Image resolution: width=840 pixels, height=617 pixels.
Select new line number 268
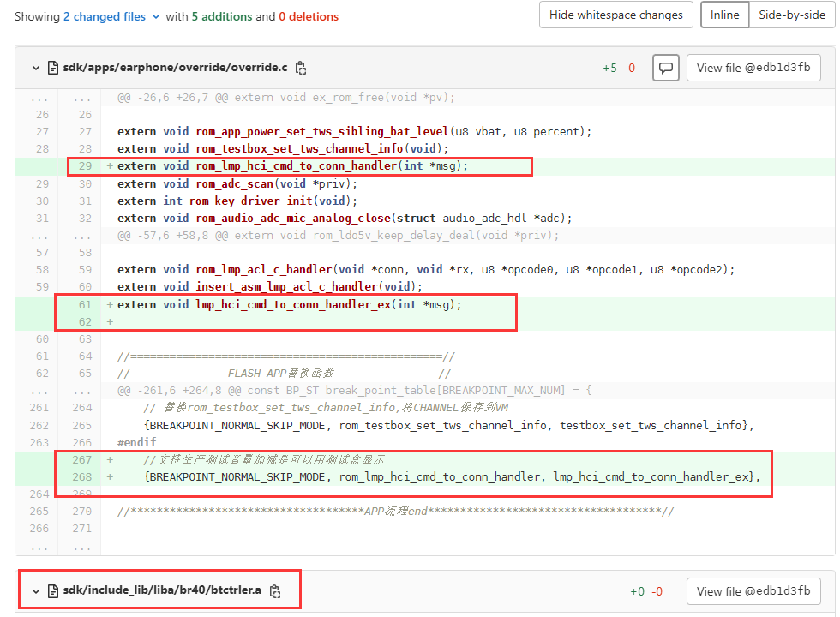[82, 477]
